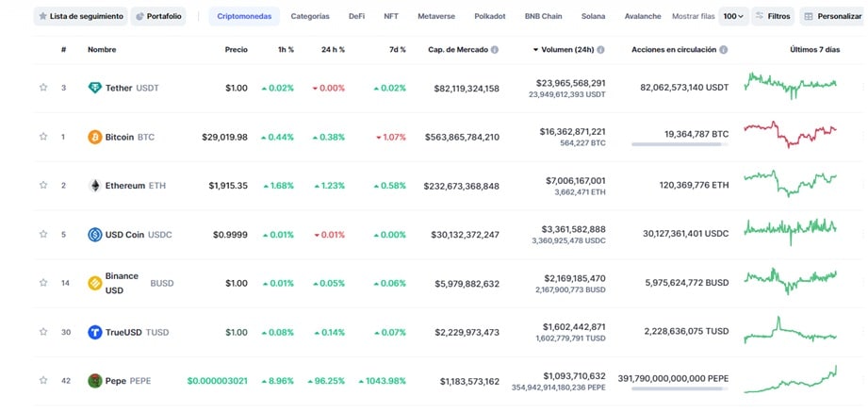868x413 pixels.
Task: Open Binance USD 7-day sparkline chart
Action: point(791,280)
